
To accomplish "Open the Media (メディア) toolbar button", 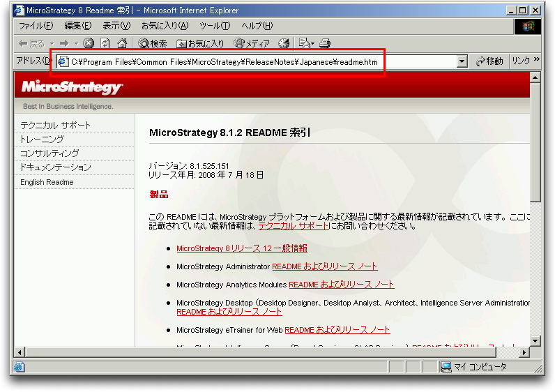I will point(252,43).
